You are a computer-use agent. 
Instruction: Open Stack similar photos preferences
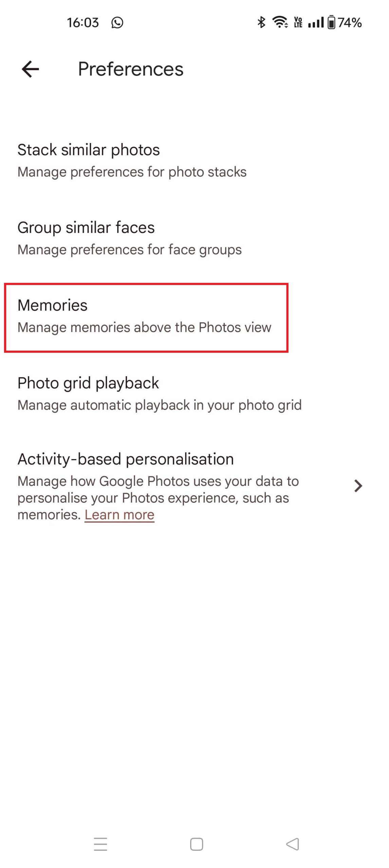click(x=132, y=160)
